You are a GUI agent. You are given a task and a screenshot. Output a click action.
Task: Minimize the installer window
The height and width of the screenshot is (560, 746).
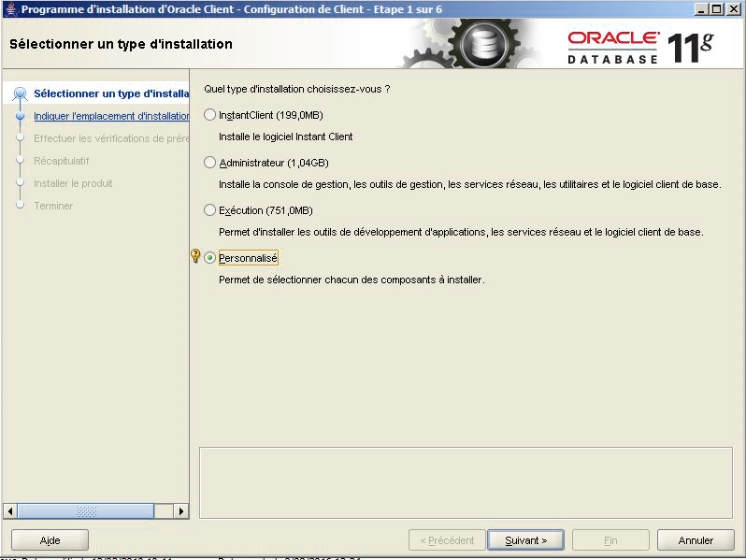[x=700, y=9]
